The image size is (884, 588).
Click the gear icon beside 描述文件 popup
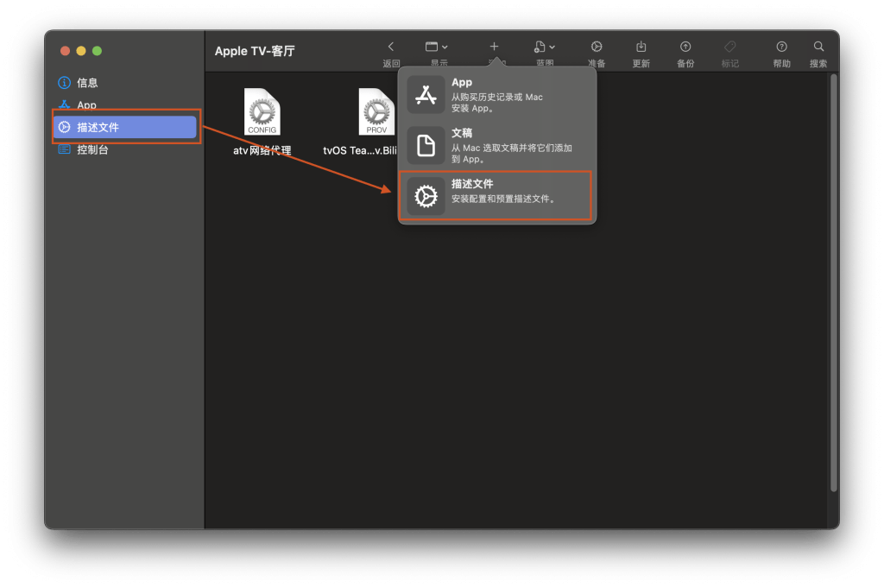(x=426, y=196)
